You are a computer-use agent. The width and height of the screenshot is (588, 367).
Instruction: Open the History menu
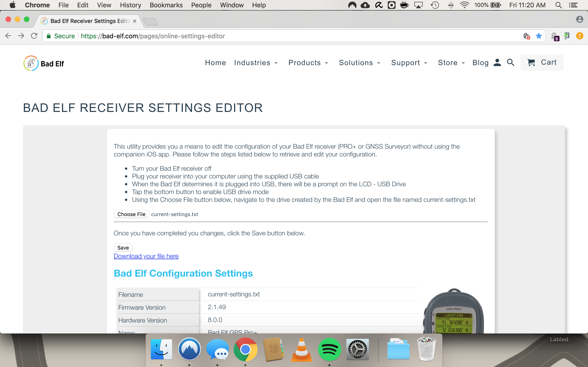coord(130,5)
